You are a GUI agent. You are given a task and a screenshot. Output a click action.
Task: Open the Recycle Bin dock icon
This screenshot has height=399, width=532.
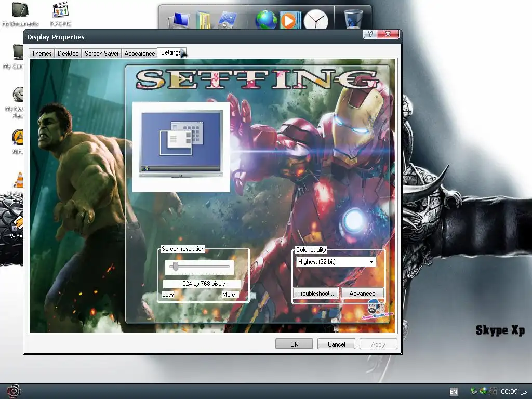click(x=353, y=20)
